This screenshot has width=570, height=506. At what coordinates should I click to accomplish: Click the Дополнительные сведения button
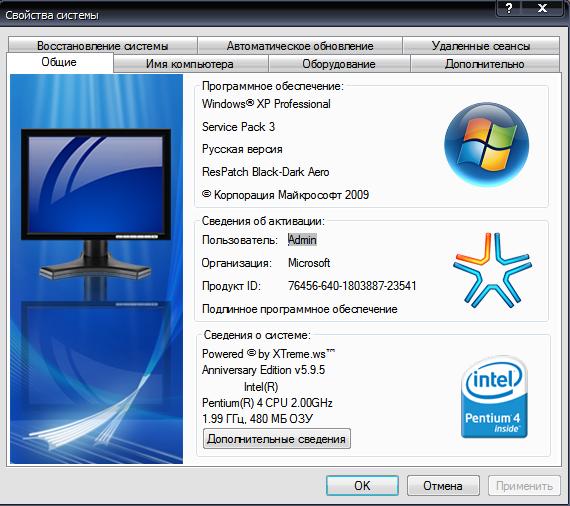[277, 439]
